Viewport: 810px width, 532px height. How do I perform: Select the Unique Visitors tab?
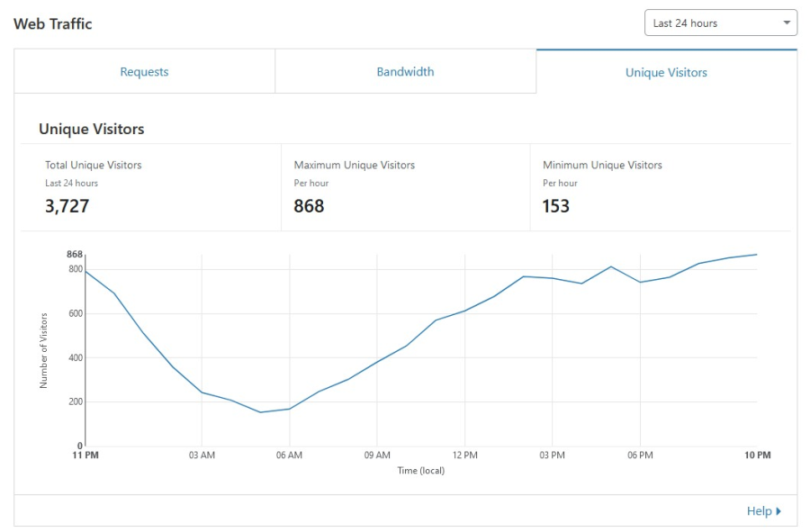pos(666,73)
